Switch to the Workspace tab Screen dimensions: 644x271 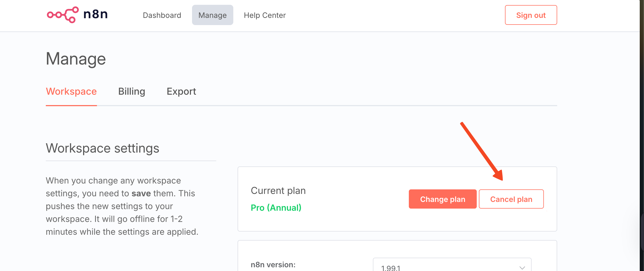click(71, 91)
